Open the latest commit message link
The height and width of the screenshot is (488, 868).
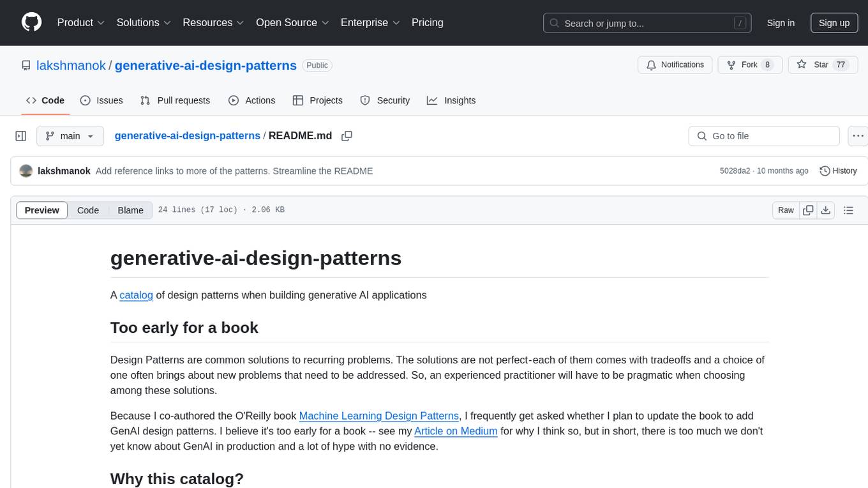(234, 171)
